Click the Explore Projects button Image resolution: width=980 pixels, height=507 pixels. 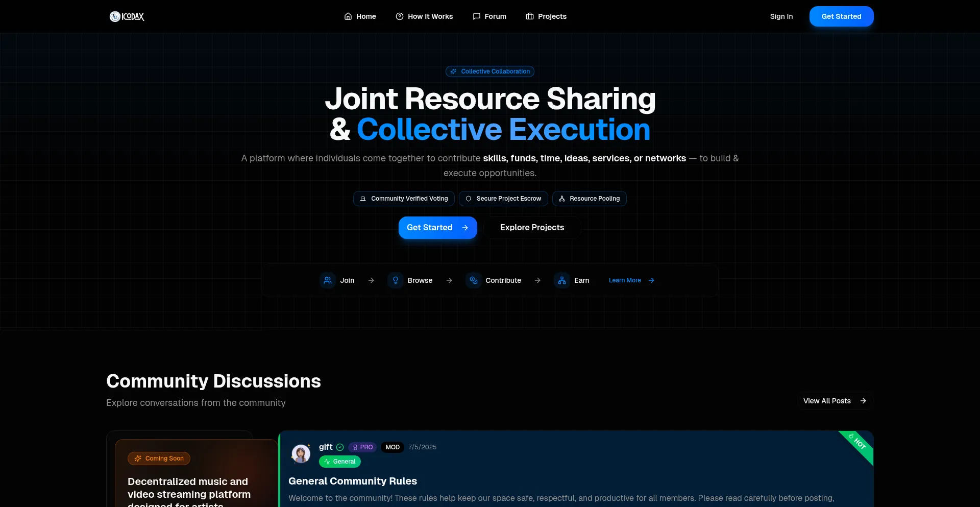(532, 228)
